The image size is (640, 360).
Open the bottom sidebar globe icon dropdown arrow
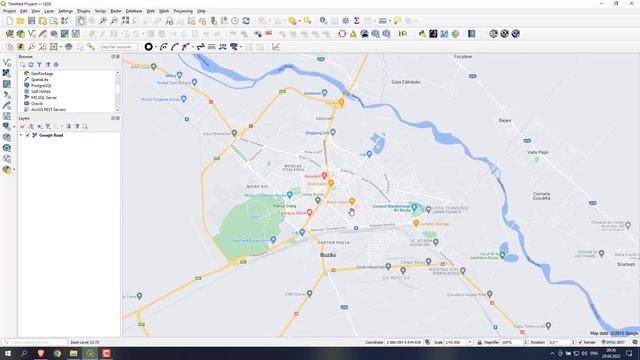click(14, 170)
